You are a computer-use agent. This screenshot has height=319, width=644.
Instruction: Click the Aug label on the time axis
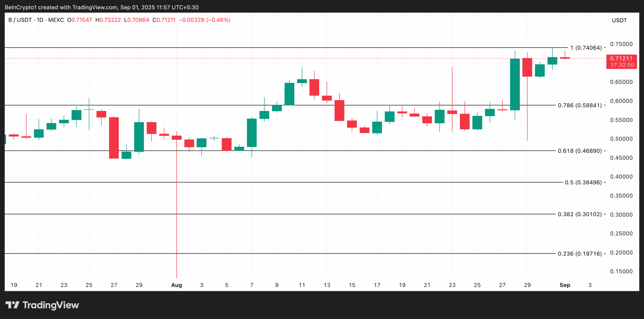coord(176,285)
